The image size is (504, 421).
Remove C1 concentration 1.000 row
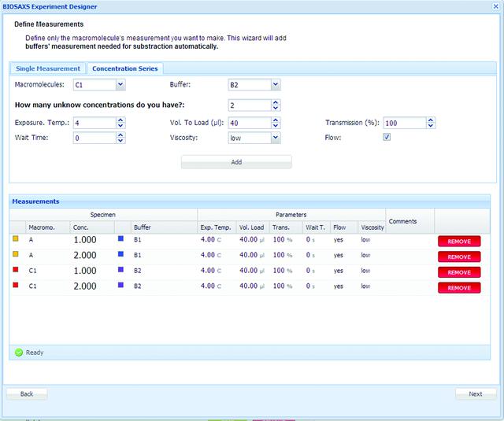459,272
